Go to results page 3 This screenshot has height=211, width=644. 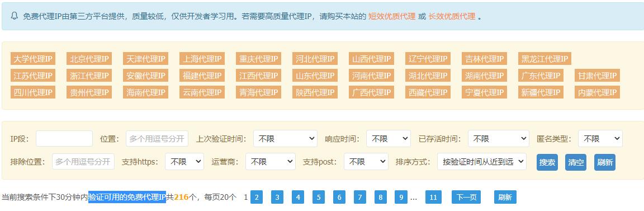click(277, 198)
